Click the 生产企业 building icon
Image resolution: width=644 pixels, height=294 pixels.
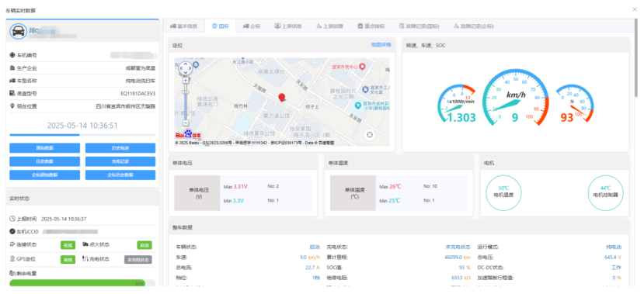coord(12,68)
